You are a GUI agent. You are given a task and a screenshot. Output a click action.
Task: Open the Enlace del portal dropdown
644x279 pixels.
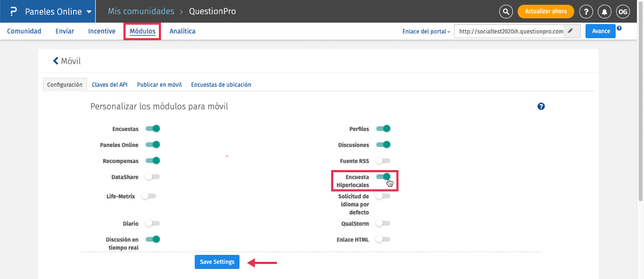[426, 32]
